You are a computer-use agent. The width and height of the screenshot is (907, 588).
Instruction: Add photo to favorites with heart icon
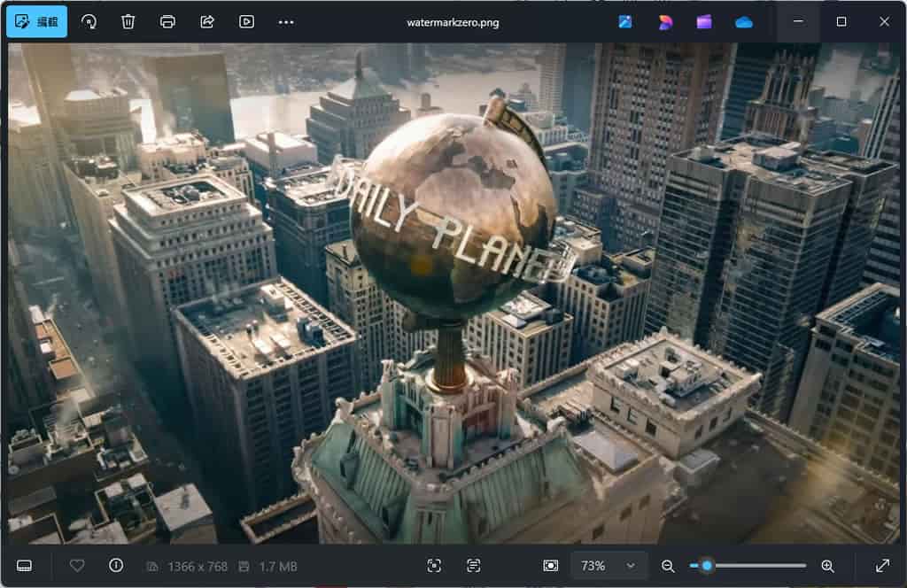[x=77, y=566]
